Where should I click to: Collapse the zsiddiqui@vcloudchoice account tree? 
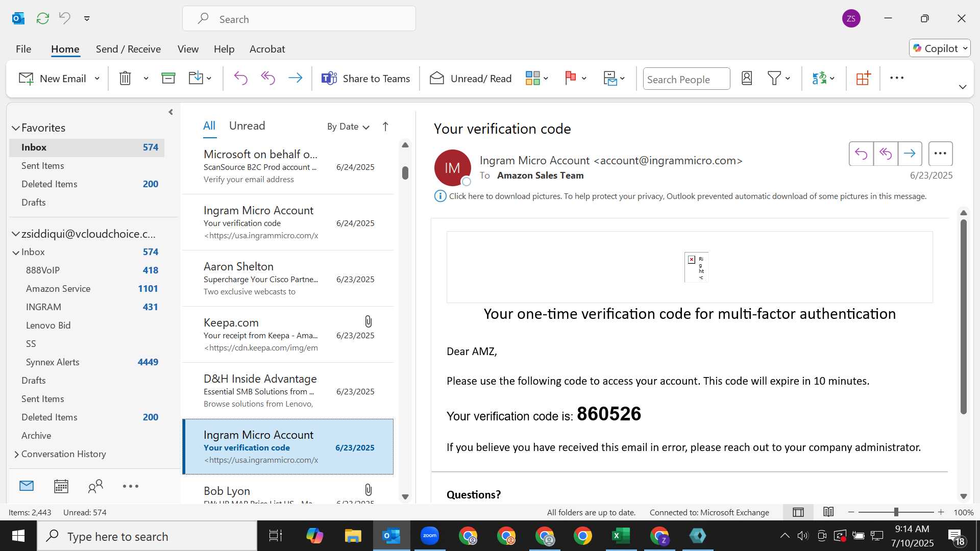tap(16, 234)
